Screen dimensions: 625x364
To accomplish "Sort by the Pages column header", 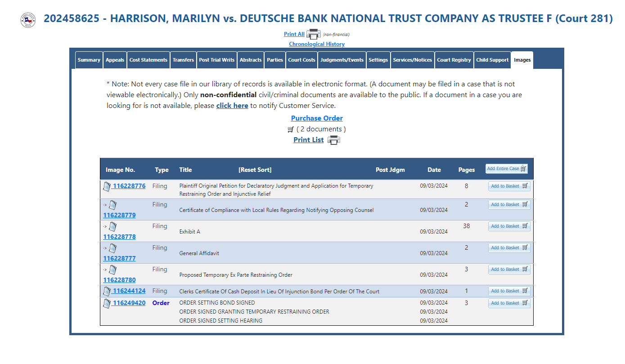I will 467,170.
